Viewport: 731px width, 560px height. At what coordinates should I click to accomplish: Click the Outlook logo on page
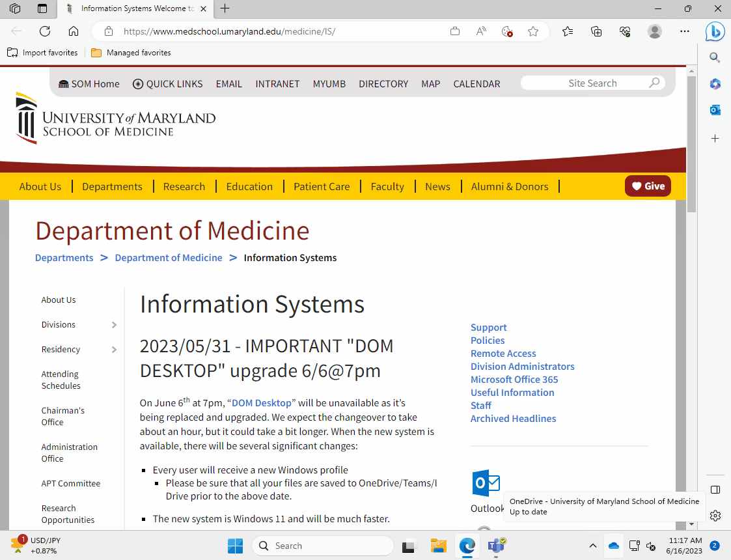[486, 483]
